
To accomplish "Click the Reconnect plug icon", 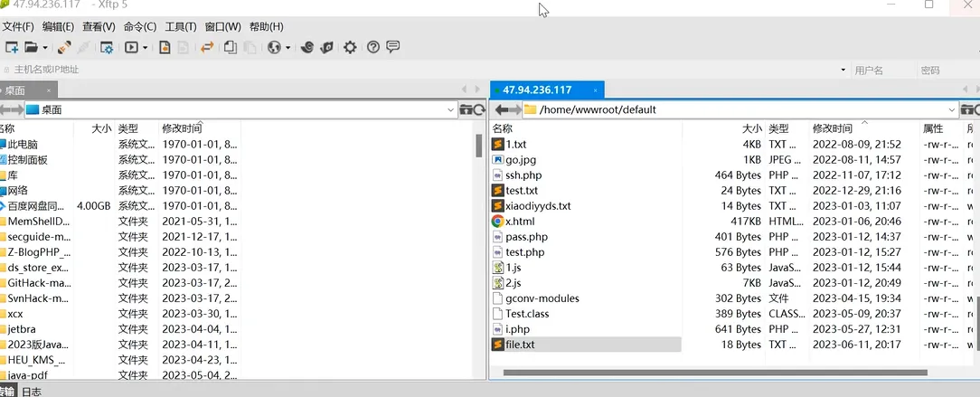I will (x=64, y=47).
